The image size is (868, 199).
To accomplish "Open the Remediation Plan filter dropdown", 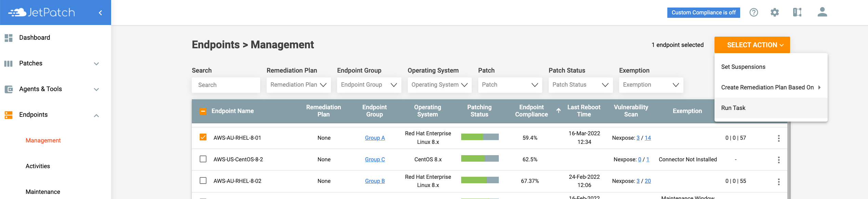I will tap(298, 85).
